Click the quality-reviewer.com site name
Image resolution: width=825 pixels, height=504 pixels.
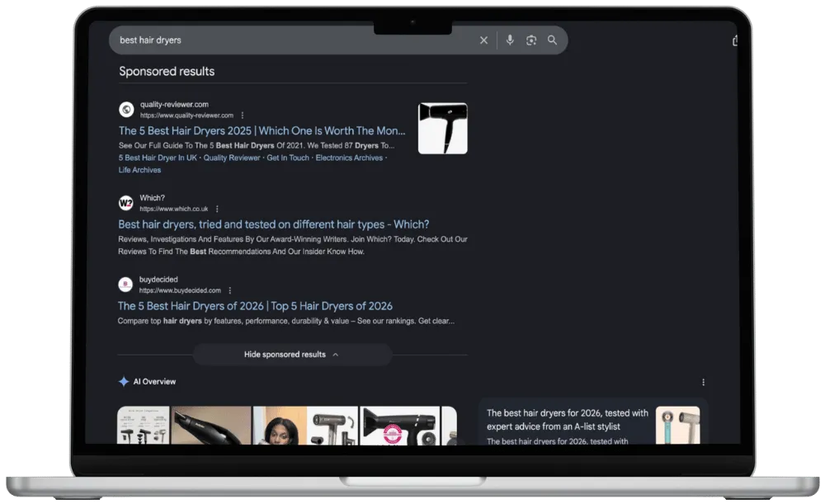(x=174, y=104)
